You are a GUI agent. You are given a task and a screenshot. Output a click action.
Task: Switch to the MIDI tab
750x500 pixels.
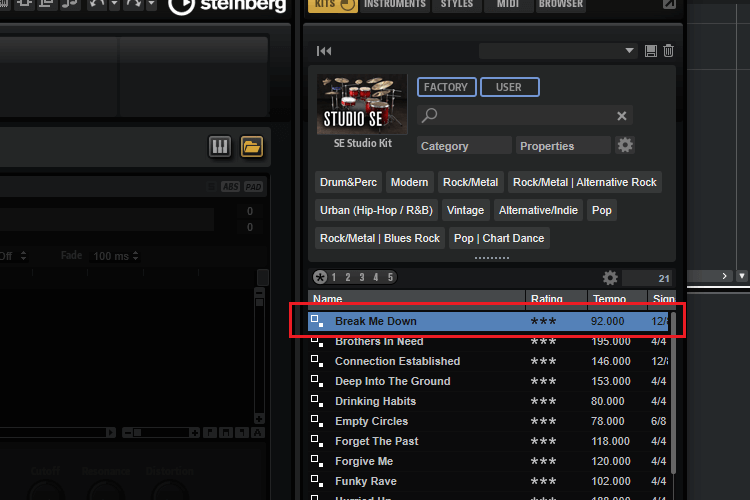(507, 5)
